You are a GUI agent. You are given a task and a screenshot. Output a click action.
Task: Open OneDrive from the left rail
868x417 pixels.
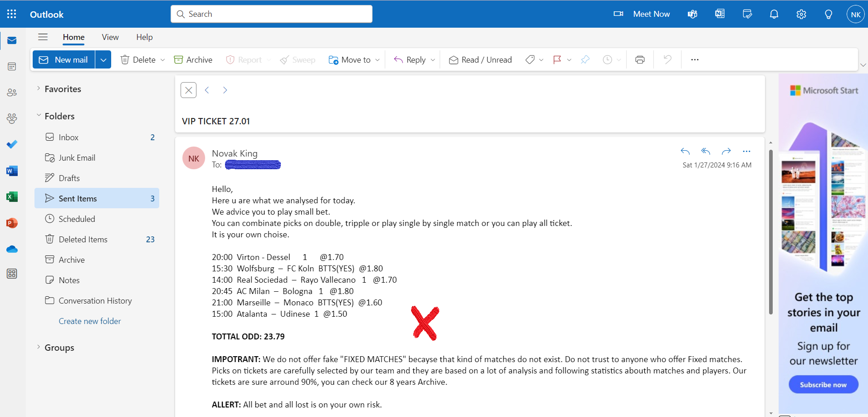click(12, 249)
